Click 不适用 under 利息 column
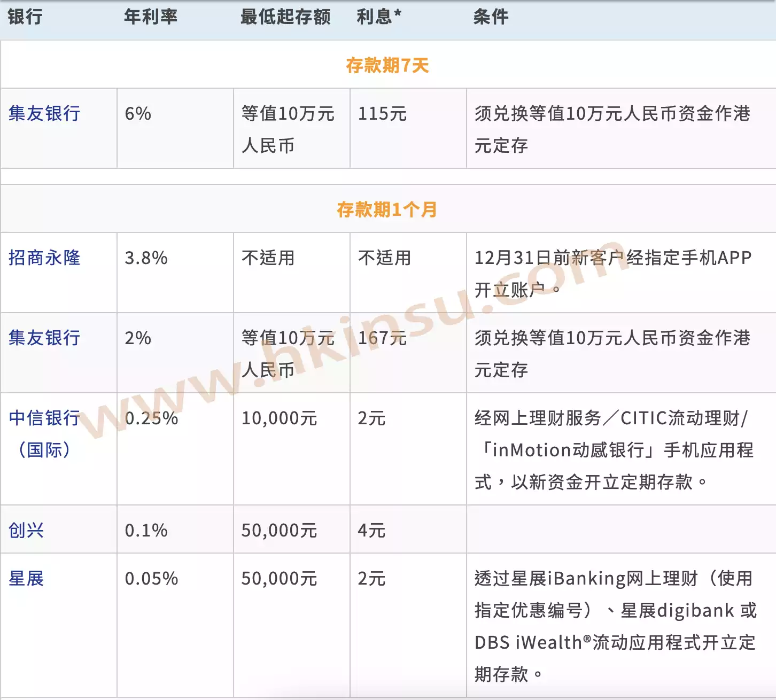Image resolution: width=776 pixels, height=700 pixels. [384, 258]
